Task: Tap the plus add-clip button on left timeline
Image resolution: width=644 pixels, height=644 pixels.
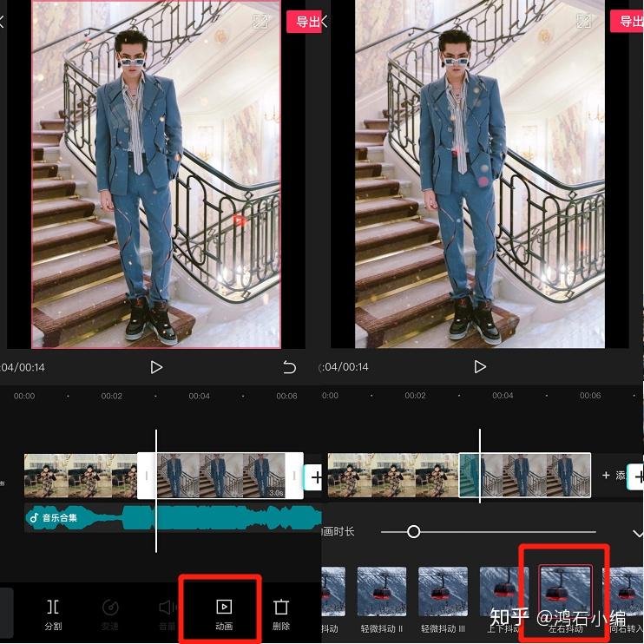Action: 314,477
